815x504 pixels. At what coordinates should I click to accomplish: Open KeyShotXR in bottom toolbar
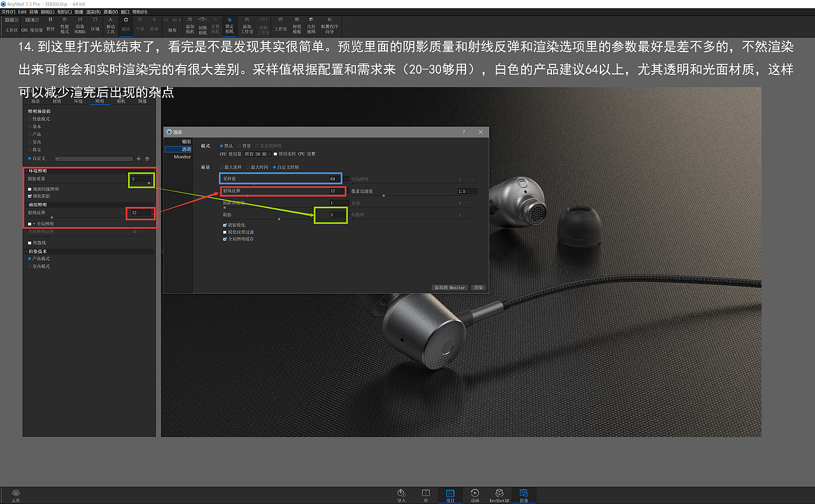point(500,496)
